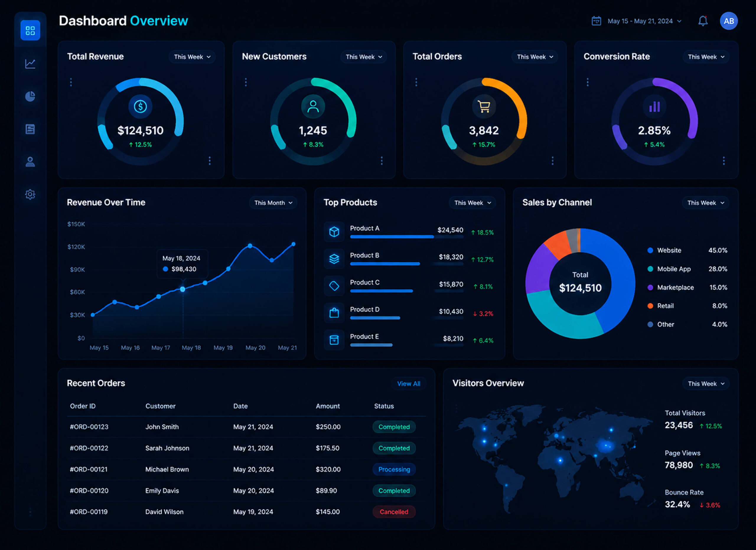Expand the May 15 - May 21 date range

point(644,21)
